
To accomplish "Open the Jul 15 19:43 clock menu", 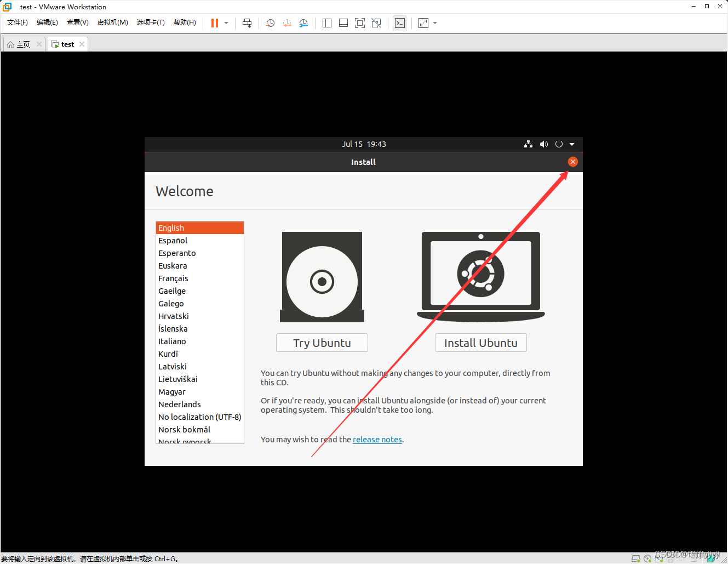I will tap(364, 144).
